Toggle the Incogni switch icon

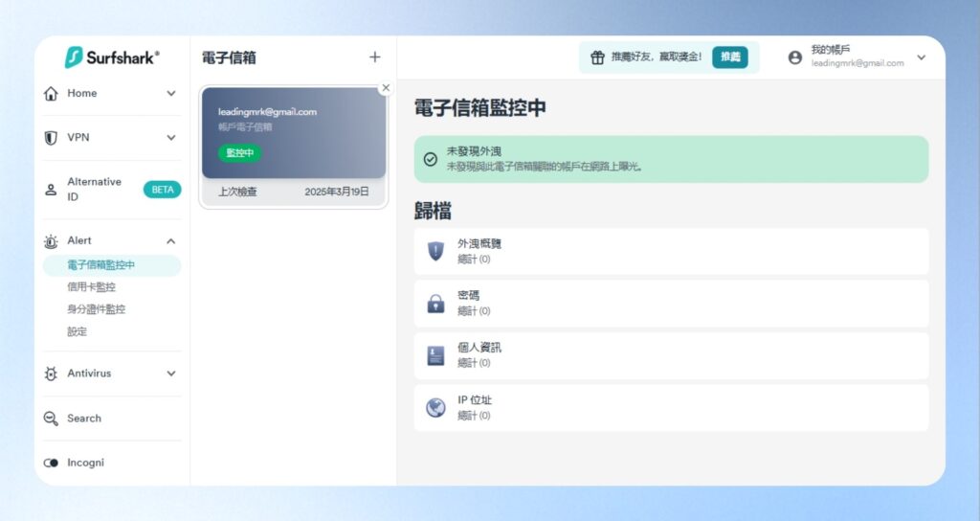[x=51, y=463]
